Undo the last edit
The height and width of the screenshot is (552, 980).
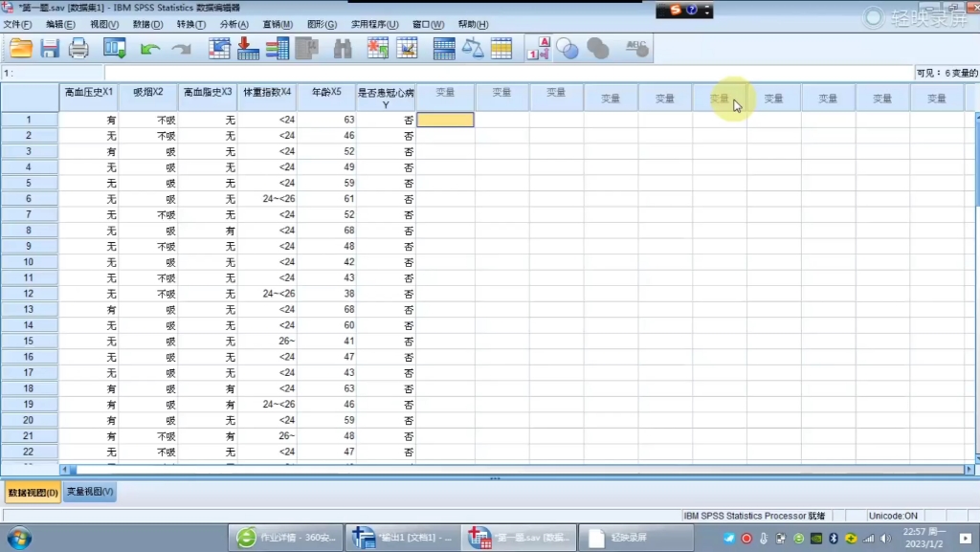point(148,48)
